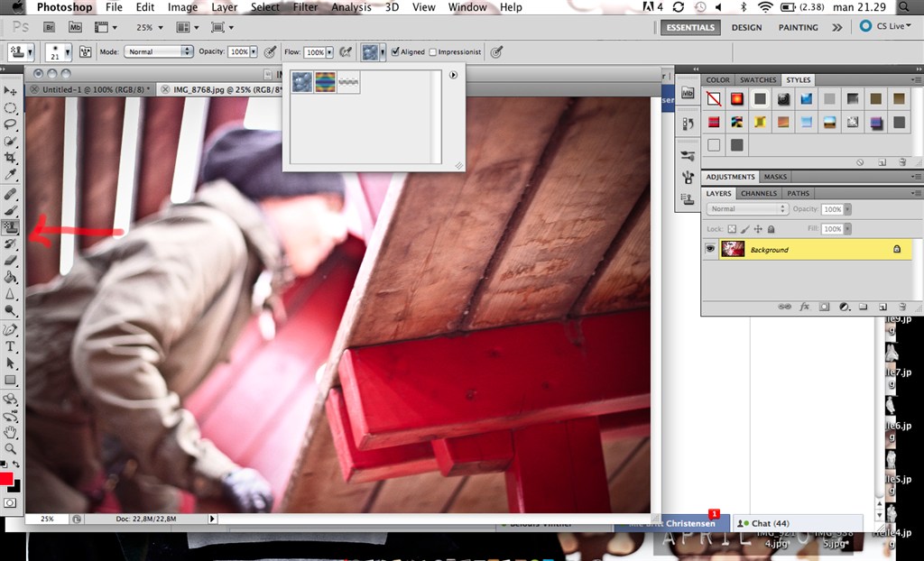Select the Elliptical Marquee tool
The width and height of the screenshot is (924, 561).
(x=11, y=108)
